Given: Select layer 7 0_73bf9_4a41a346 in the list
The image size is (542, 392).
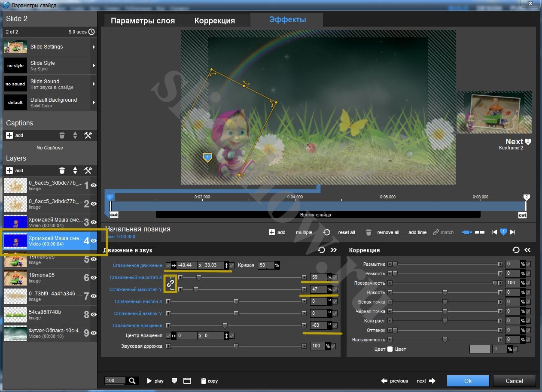Looking at the screenshot, I should (50, 296).
